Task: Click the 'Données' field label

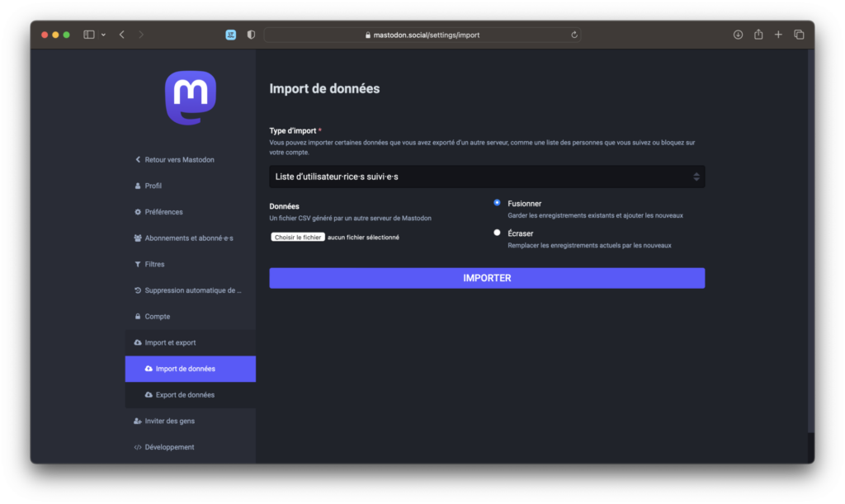Action: (284, 206)
